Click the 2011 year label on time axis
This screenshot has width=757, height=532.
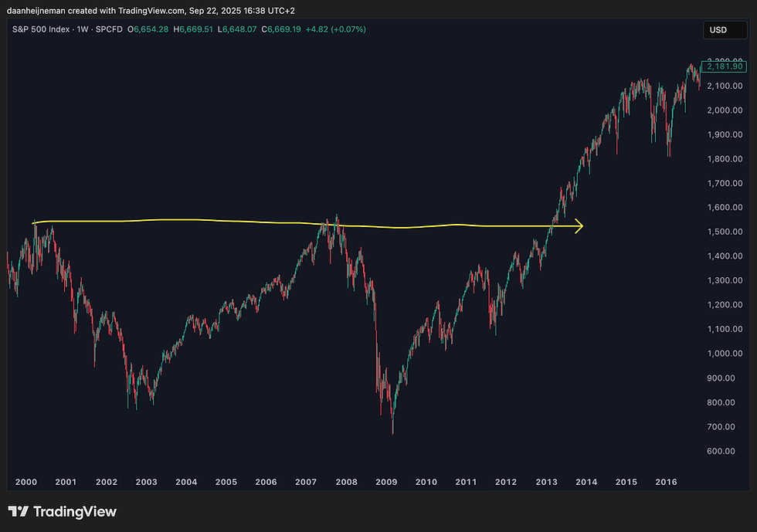[466, 482]
